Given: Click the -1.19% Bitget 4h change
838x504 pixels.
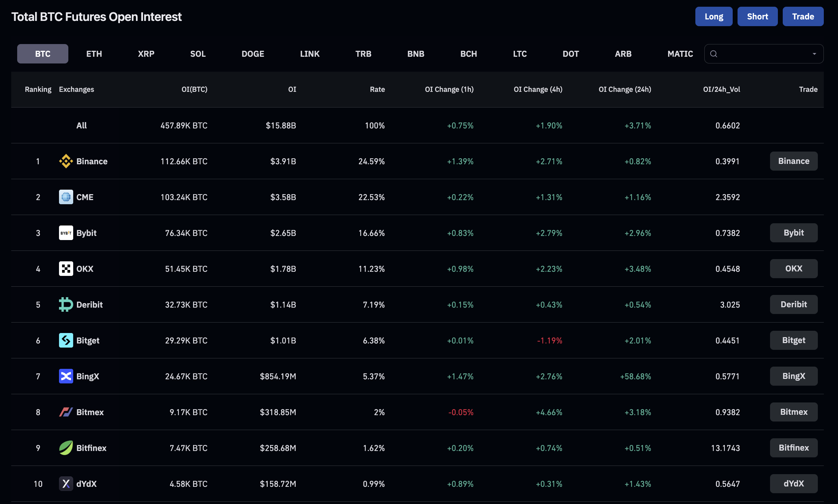Looking at the screenshot, I should (x=550, y=340).
